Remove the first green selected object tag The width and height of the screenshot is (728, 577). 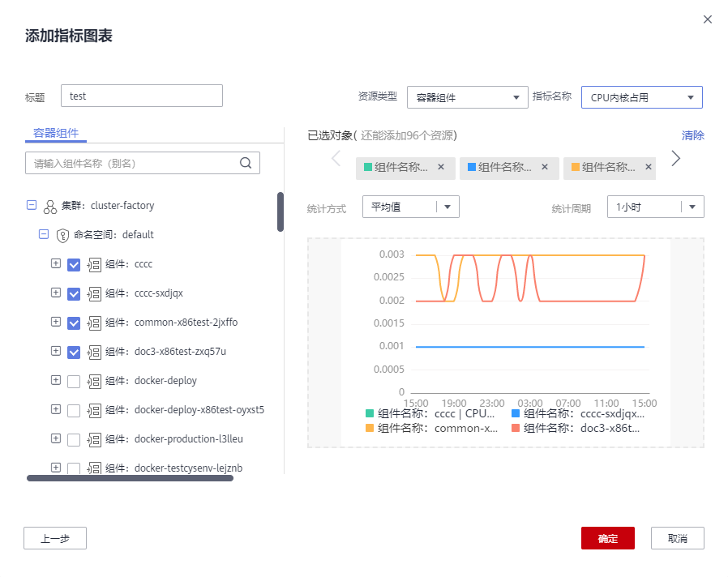[441, 167]
